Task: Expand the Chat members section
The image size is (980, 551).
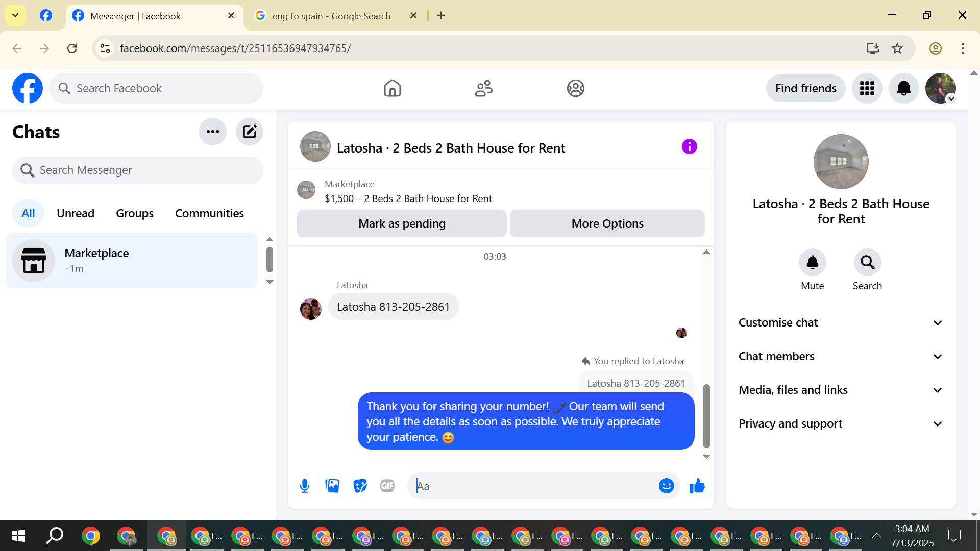Action: (841, 356)
